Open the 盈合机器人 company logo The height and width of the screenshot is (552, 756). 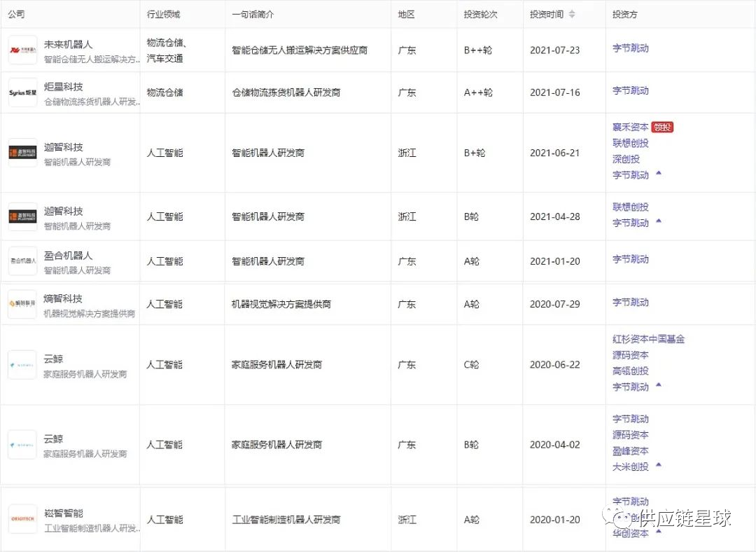(x=22, y=261)
